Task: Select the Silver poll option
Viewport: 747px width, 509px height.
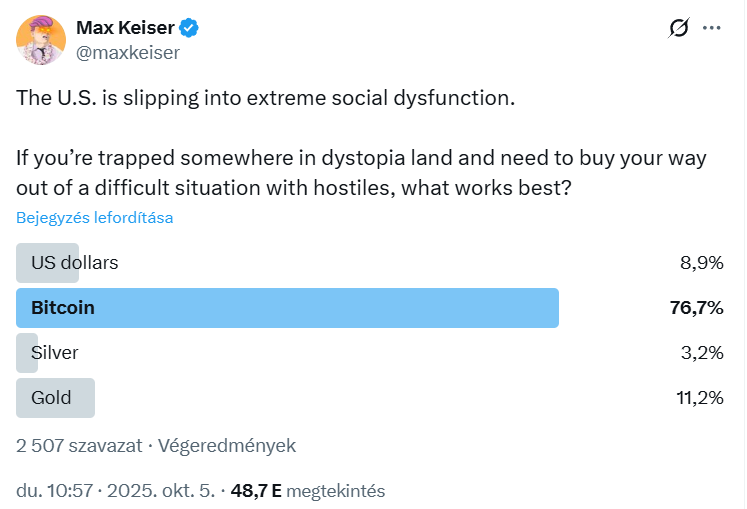Action: tap(54, 353)
